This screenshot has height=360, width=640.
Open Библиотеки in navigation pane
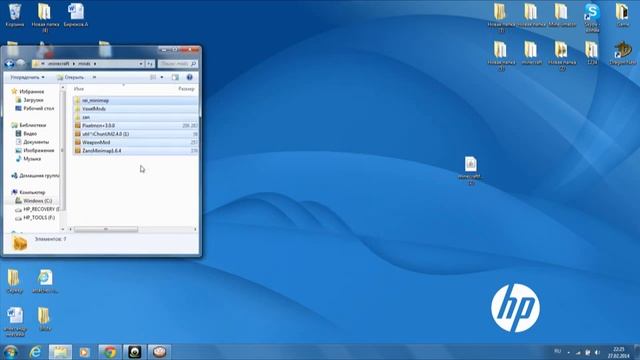click(x=33, y=125)
